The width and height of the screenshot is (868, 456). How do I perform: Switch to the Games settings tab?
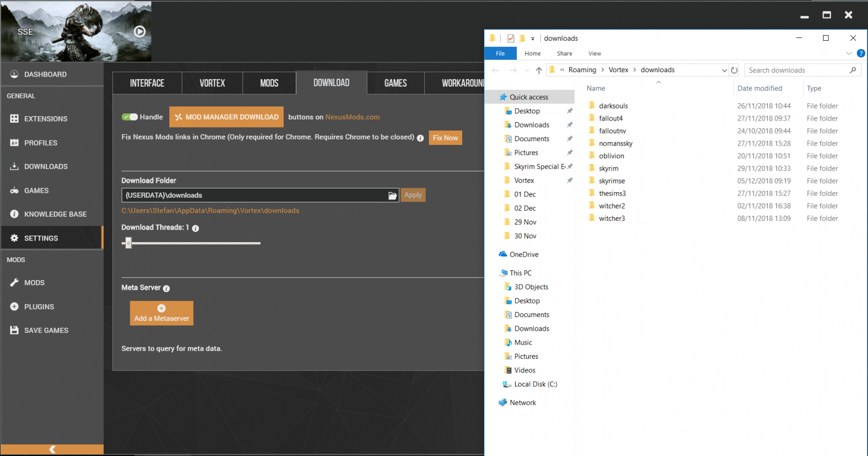point(395,83)
